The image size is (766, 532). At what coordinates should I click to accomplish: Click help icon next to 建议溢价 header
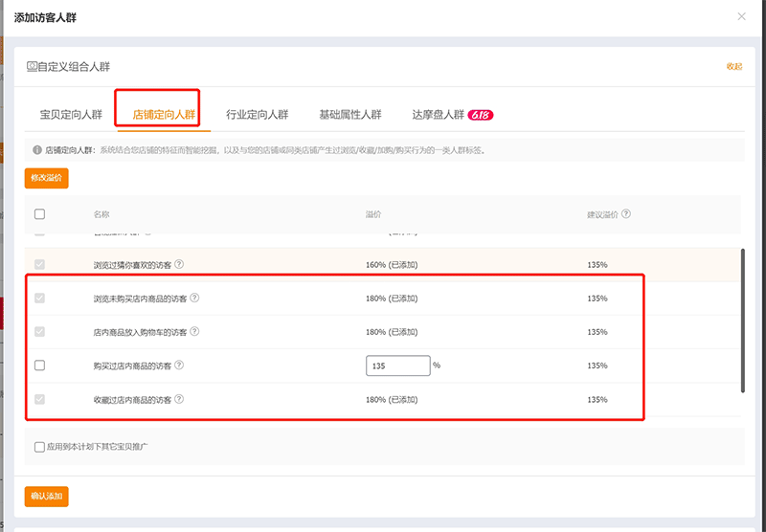626,214
